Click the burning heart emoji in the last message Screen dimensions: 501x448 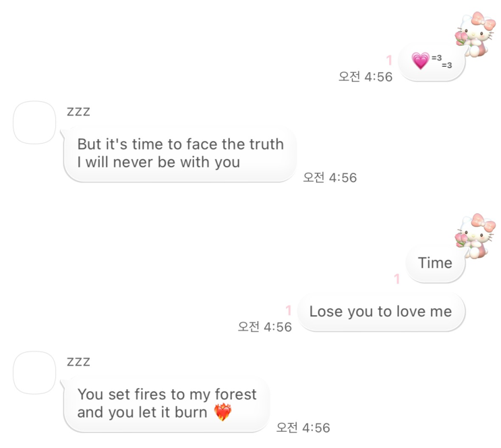(x=223, y=412)
